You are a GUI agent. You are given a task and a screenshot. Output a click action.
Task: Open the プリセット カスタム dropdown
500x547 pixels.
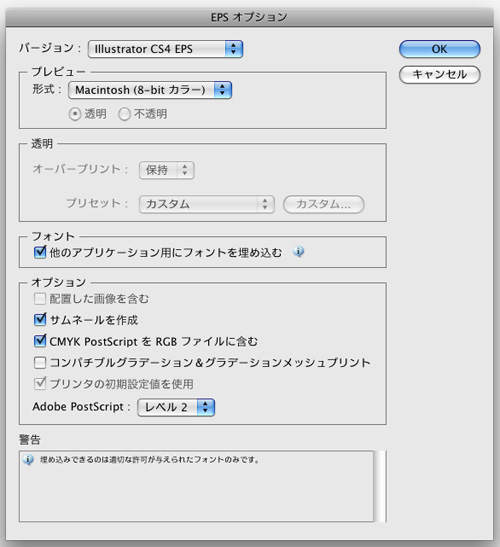pos(207,204)
